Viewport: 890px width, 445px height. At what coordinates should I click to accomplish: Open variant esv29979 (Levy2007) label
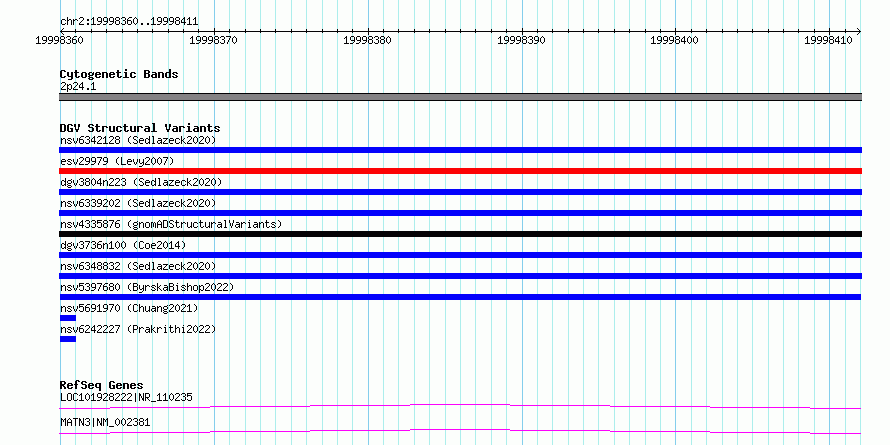117,161
